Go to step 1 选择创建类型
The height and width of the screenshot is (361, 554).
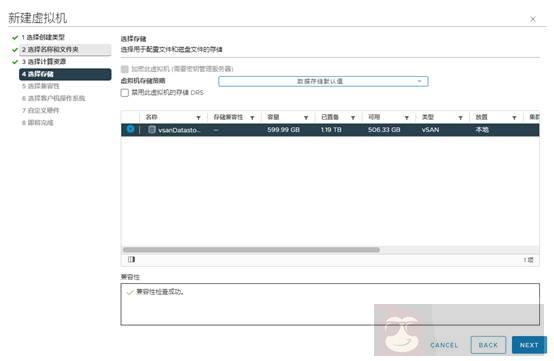pos(43,37)
